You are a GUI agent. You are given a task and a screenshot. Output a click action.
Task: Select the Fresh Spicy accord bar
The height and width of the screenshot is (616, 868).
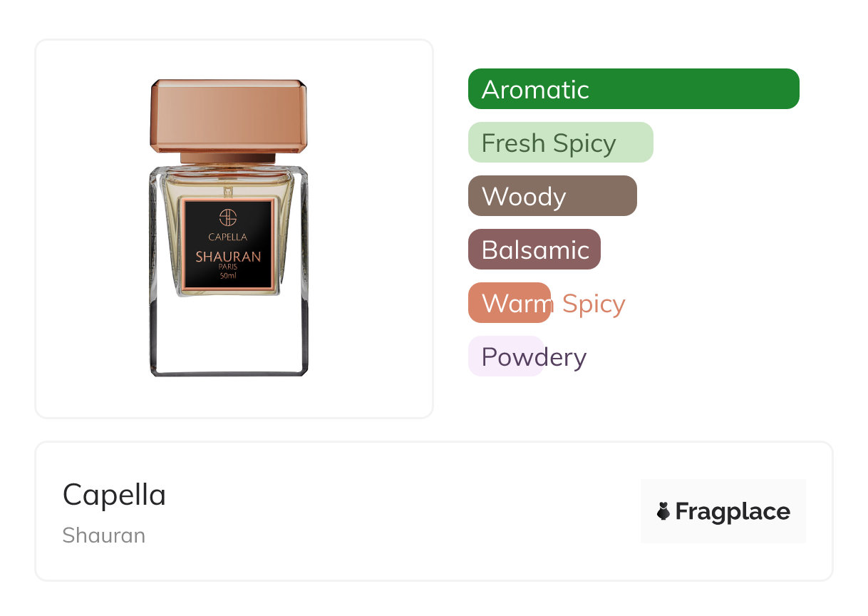click(560, 143)
